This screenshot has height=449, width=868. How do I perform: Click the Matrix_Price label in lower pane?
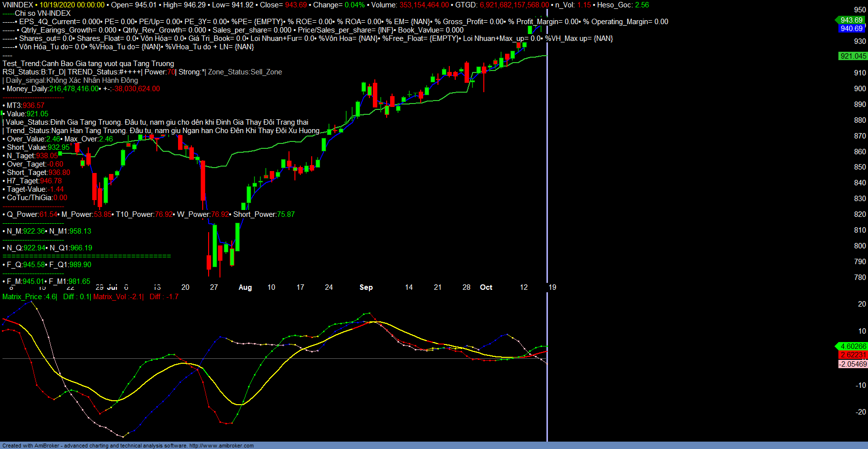[22, 297]
